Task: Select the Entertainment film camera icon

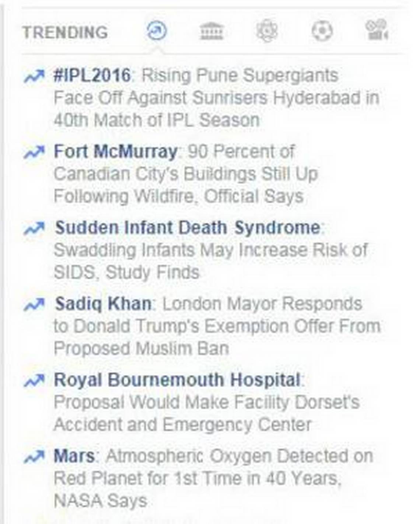Action: (376, 30)
